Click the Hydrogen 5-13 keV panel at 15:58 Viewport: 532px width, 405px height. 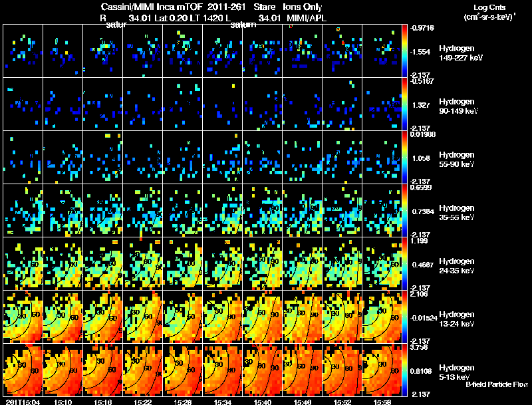coord(382,370)
